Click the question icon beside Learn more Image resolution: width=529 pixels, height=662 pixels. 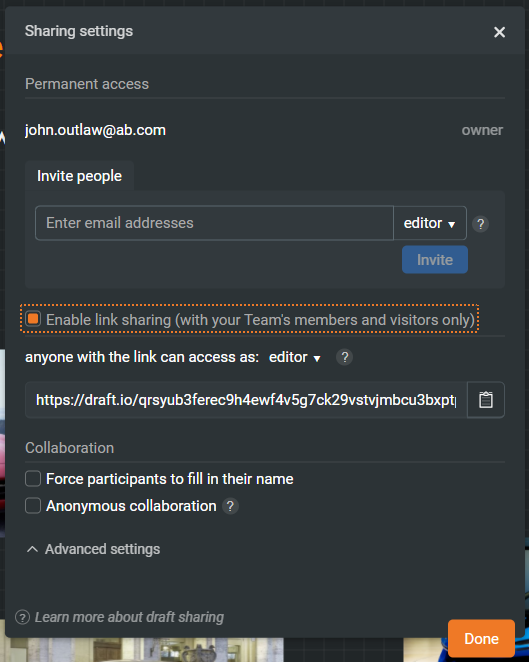click(x=22, y=617)
